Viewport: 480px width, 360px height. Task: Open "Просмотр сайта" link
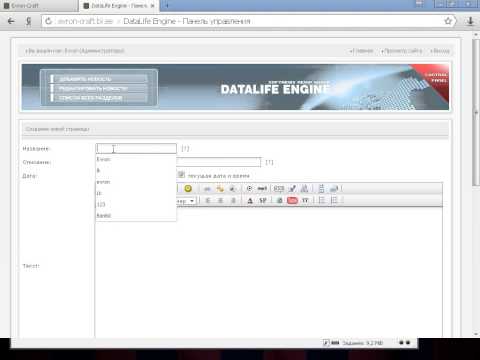402,51
